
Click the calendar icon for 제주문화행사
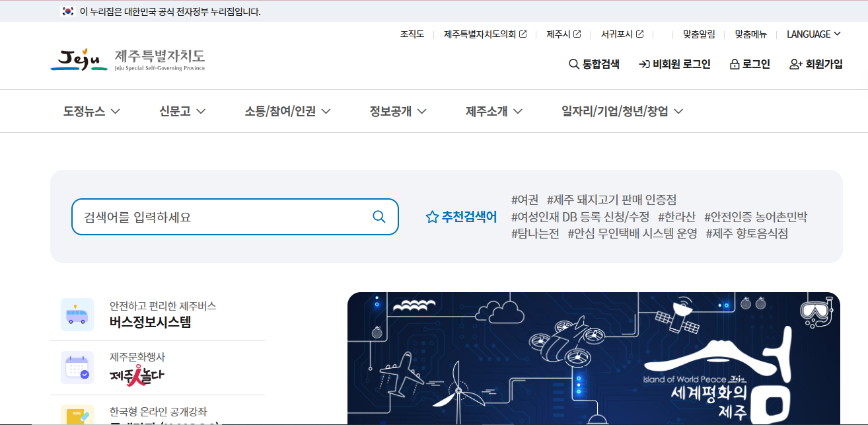click(77, 367)
